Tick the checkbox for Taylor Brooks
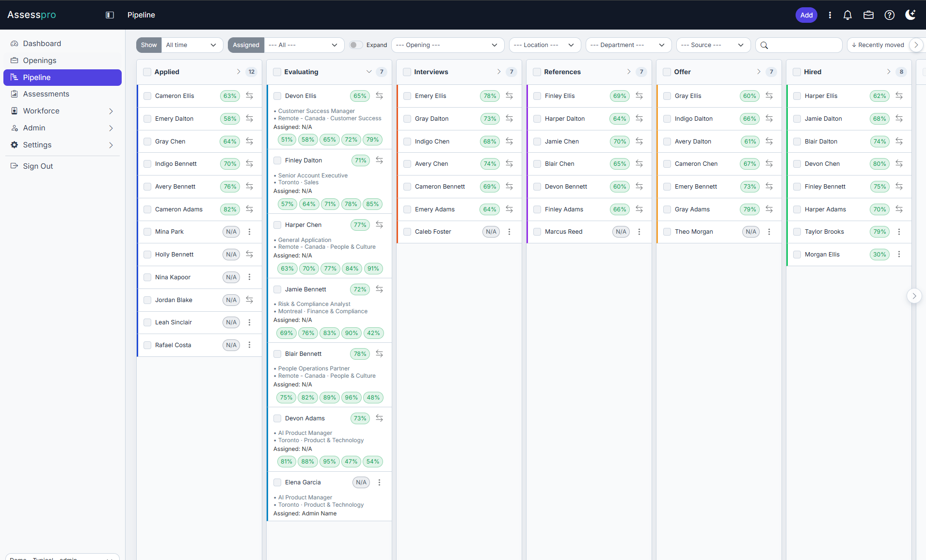 797,232
